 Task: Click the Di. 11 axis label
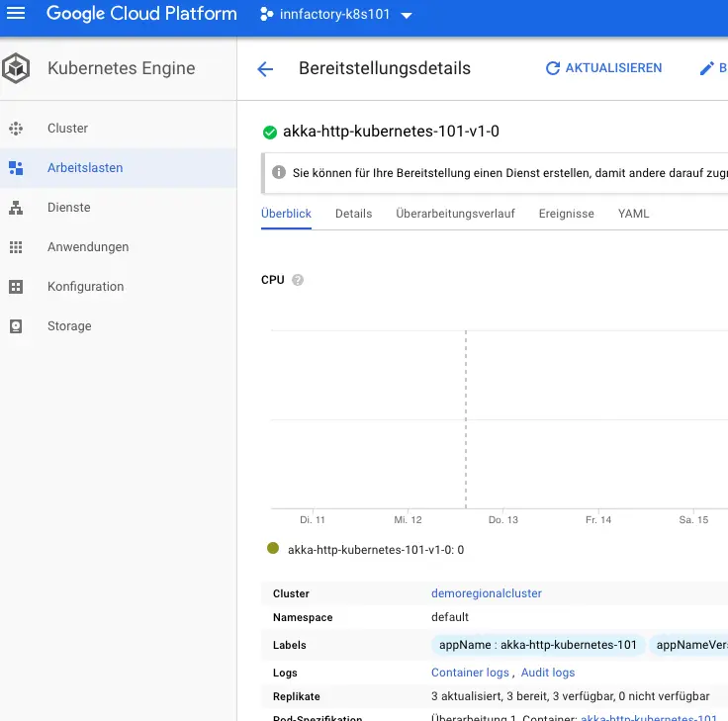[313, 520]
